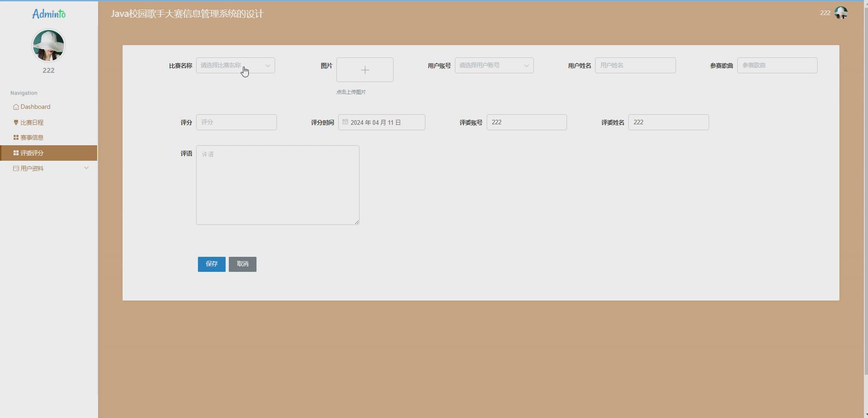
Task: Focus the 评委账号 input field
Action: [x=527, y=122]
